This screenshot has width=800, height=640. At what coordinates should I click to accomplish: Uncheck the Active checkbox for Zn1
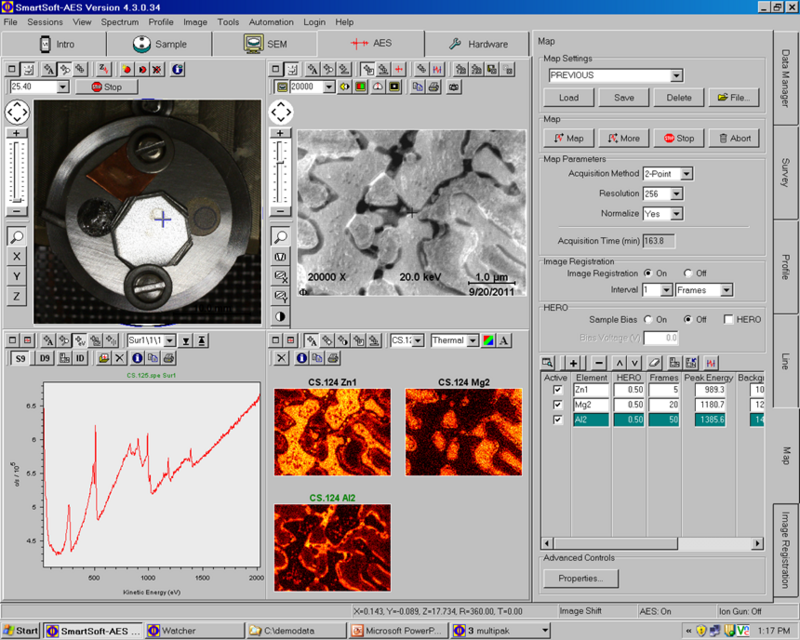557,390
